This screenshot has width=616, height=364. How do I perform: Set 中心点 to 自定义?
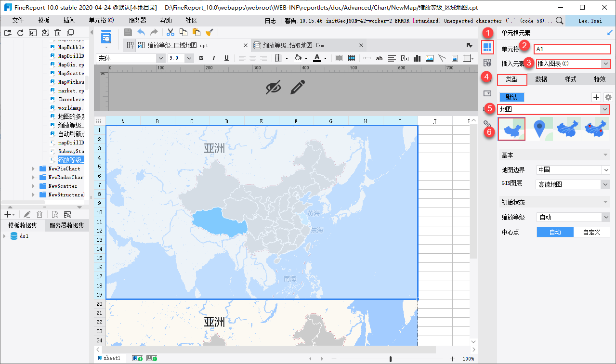(x=592, y=232)
